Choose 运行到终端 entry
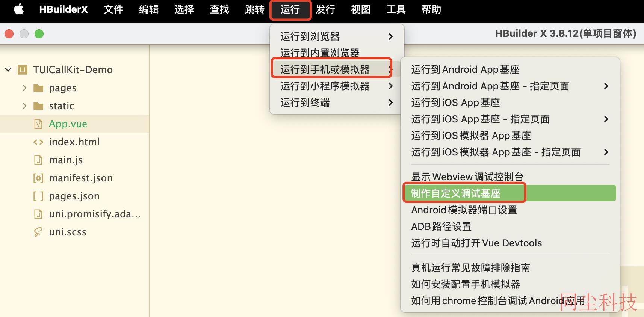 point(337,103)
